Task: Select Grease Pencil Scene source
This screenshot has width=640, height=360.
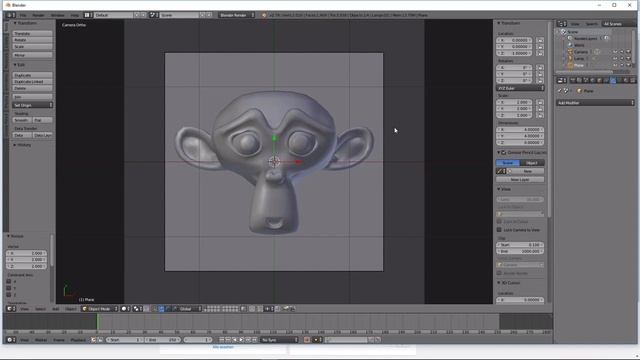Action: pos(508,163)
